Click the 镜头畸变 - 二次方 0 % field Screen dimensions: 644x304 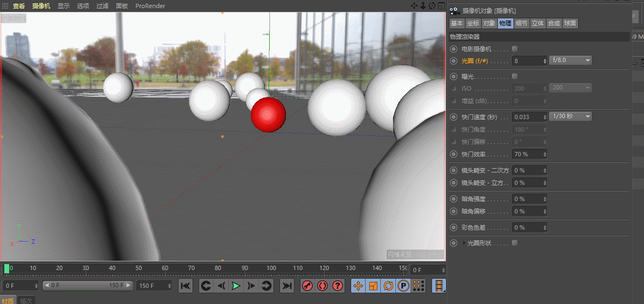point(530,170)
